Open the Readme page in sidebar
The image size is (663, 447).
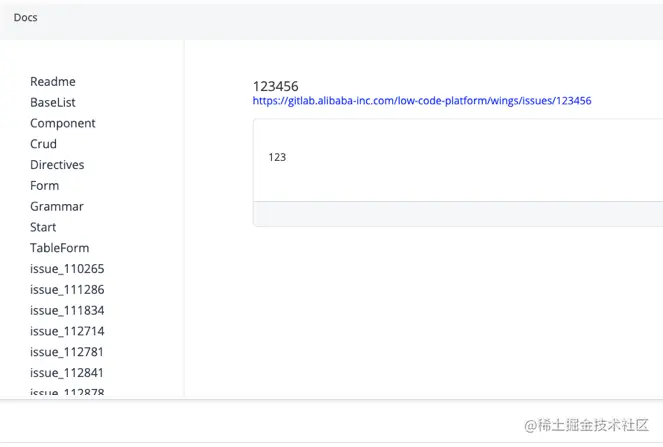coord(53,82)
